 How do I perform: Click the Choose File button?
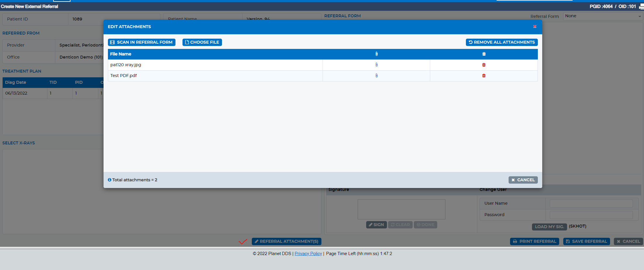point(202,42)
